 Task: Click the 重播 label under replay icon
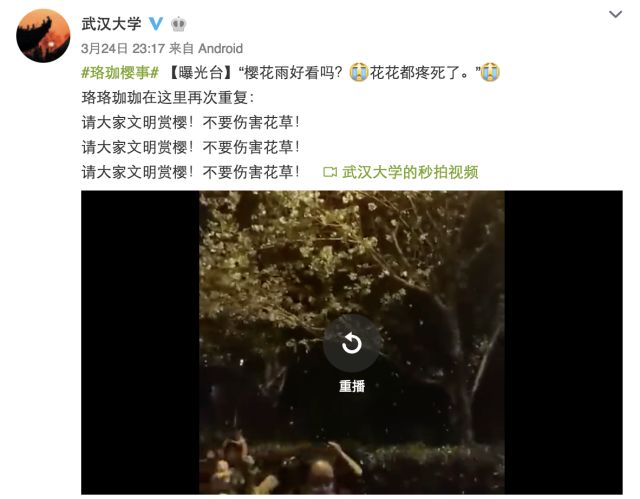(352, 386)
